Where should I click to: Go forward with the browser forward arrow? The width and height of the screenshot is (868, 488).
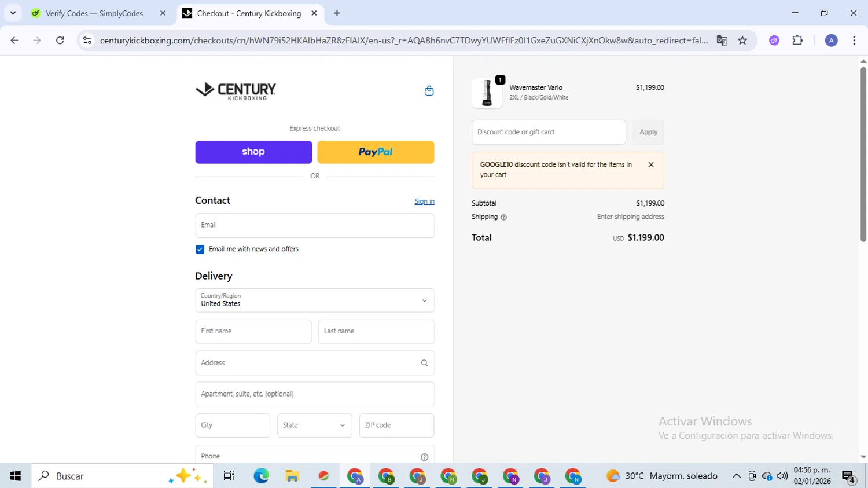(37, 41)
